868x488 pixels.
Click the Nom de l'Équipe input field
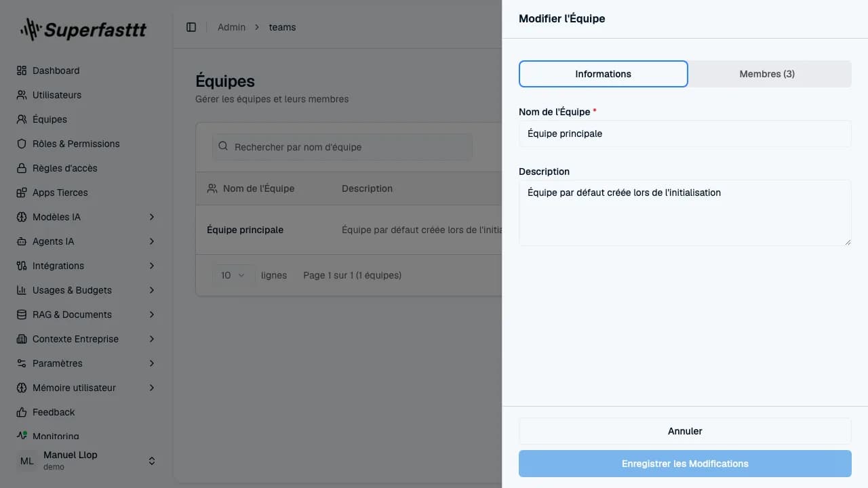(x=685, y=134)
